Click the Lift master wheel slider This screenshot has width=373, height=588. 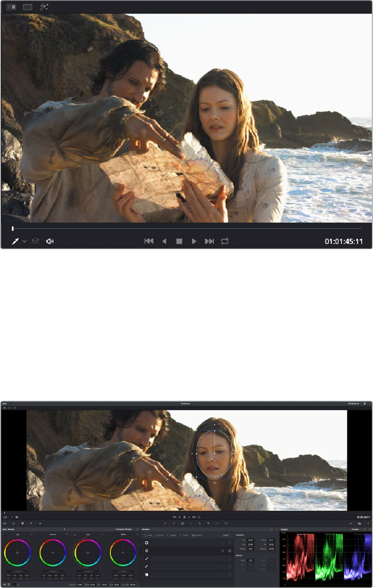click(18, 571)
